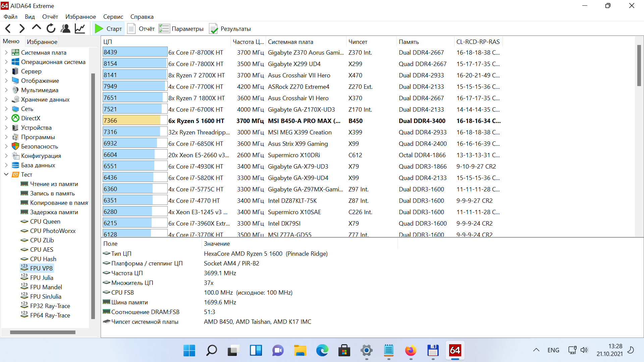Click the green Start benchmark button
The image size is (644, 362).
108,29
